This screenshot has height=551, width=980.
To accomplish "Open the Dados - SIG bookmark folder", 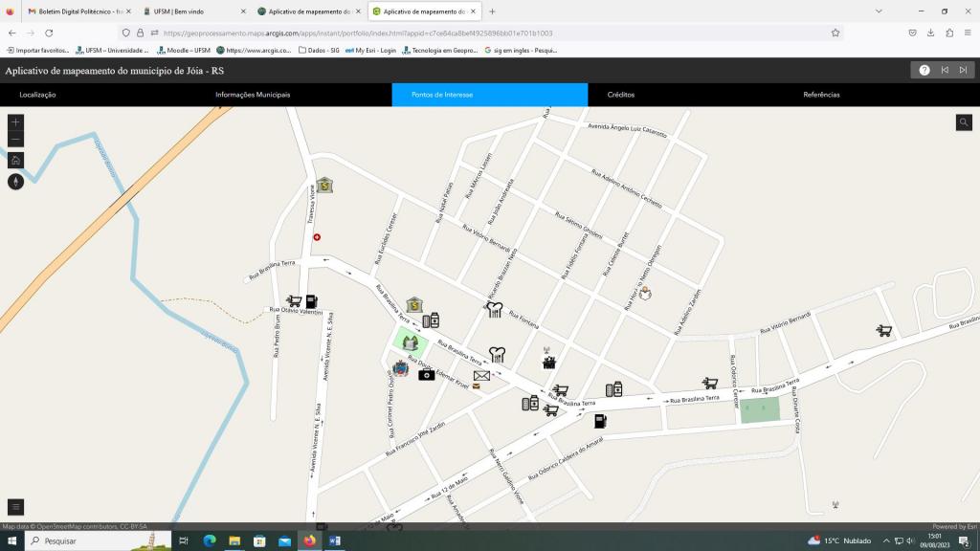I will 319,50.
